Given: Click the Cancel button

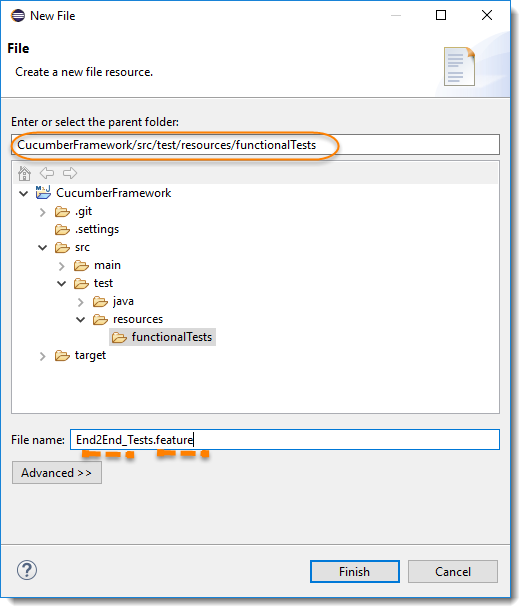Looking at the screenshot, I should tap(453, 572).
